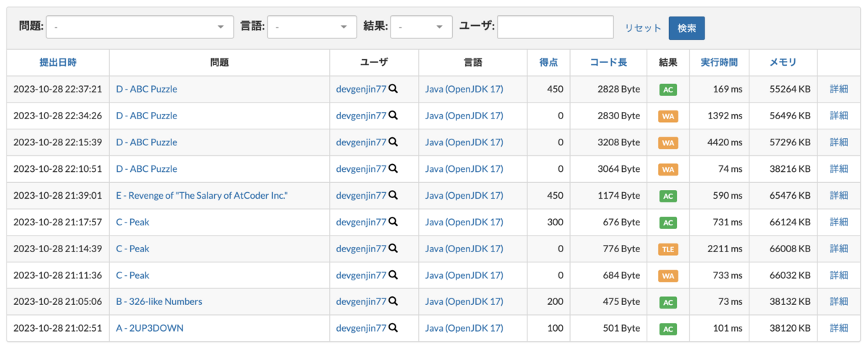This screenshot has width=868, height=349.
Task: Click Java (OpenJDK 17) in 22:37:21 row
Action: [x=464, y=89]
